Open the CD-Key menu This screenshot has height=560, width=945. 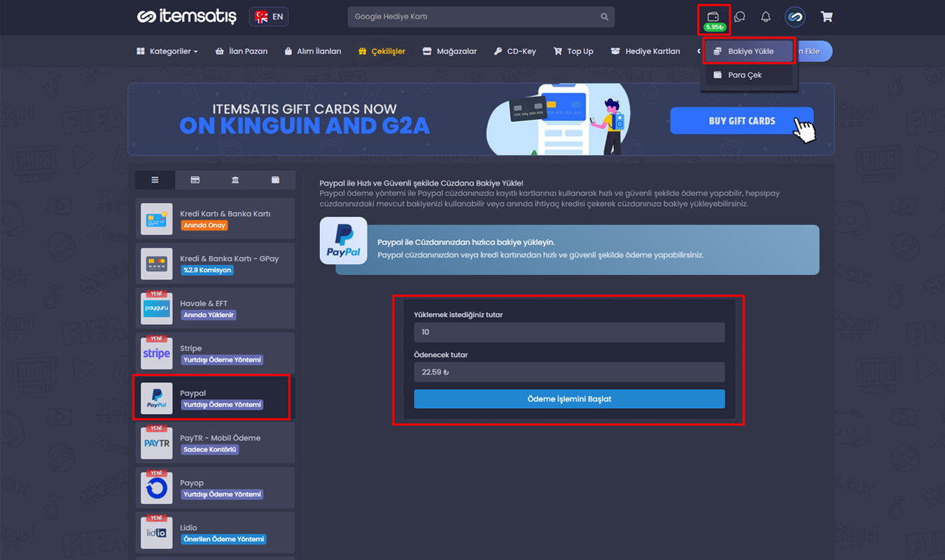click(x=514, y=51)
